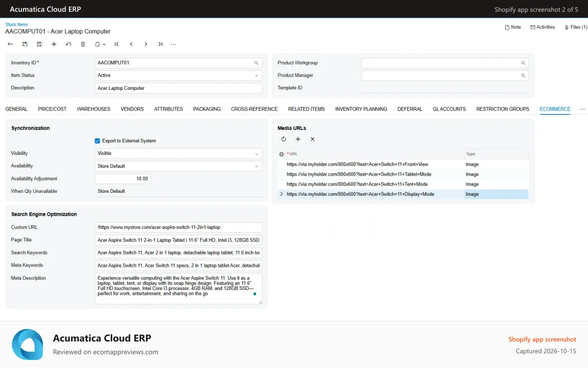The height and width of the screenshot is (368, 588).
Task: Click the Availability Adjustment field
Action: [x=123, y=179]
